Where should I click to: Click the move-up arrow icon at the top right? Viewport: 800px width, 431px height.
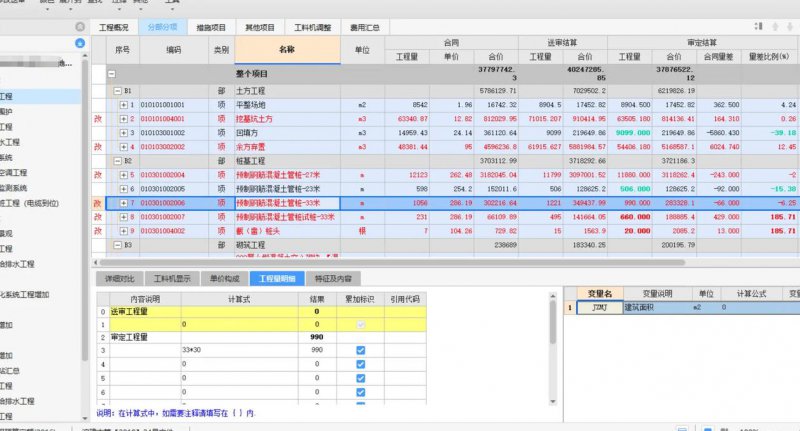[x=776, y=26]
